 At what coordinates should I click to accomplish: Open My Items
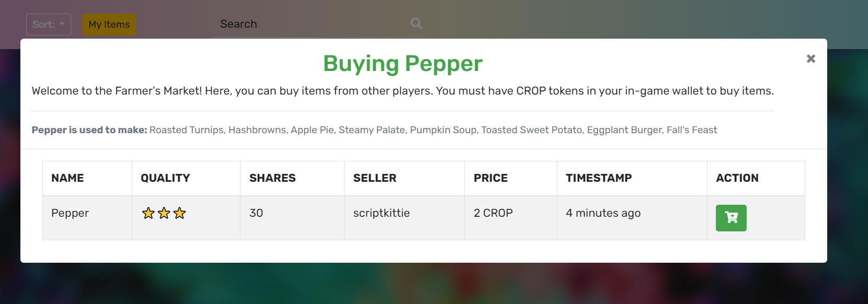click(109, 25)
